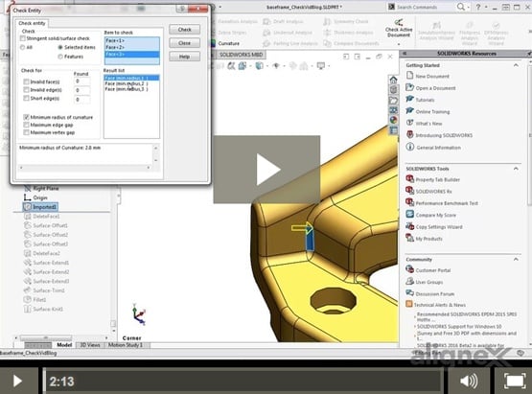Screen dimensions: 532x394
Task: Click the search magnifier in Search Commands
Action: pos(461,7)
